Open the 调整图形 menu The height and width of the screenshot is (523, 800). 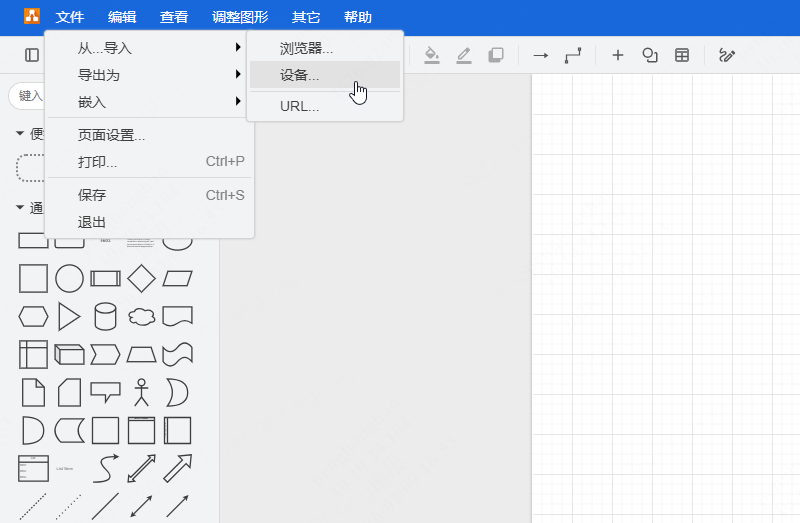coord(240,17)
